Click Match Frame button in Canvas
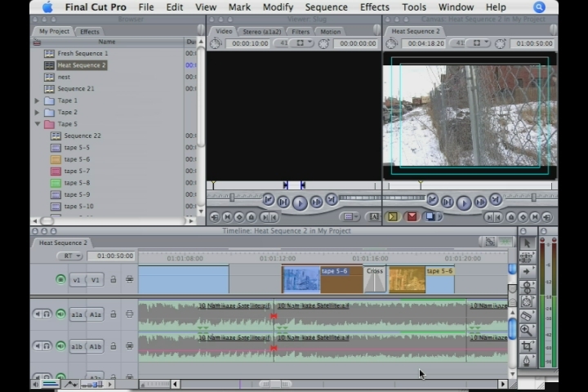Viewport: 588px width, 392px height. [547, 216]
